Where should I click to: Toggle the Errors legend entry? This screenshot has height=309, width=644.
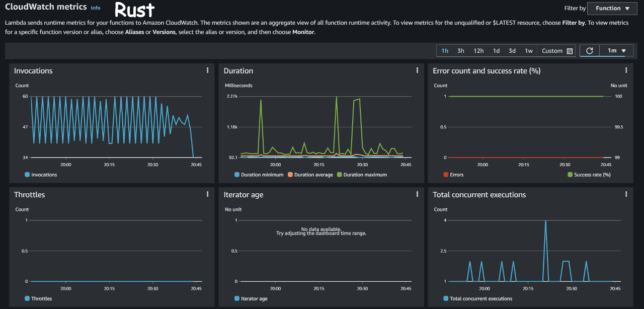click(453, 175)
